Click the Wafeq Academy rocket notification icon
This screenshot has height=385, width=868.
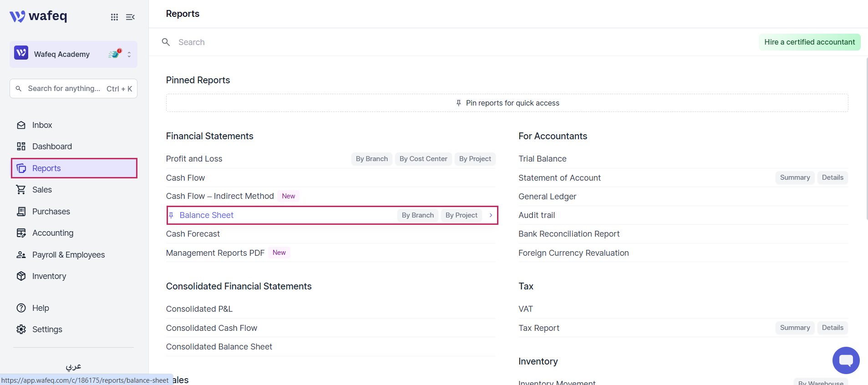[x=115, y=54]
